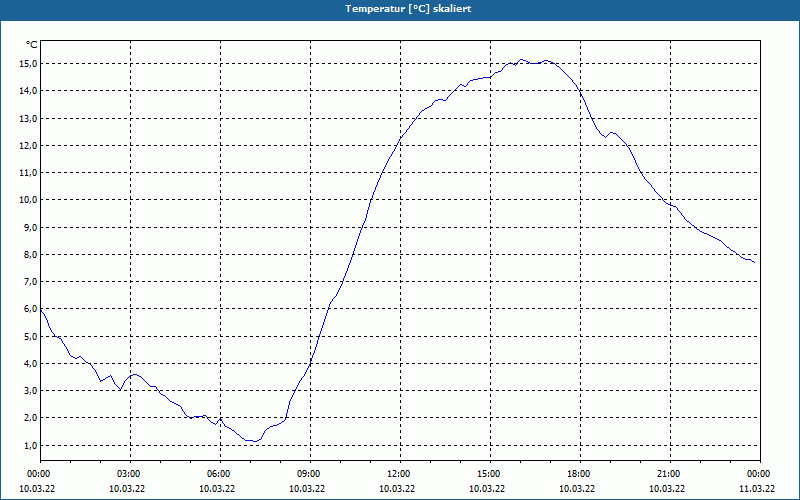Click the °C unit label on the y-axis
Screen dimensions: 800x500
tap(32, 45)
